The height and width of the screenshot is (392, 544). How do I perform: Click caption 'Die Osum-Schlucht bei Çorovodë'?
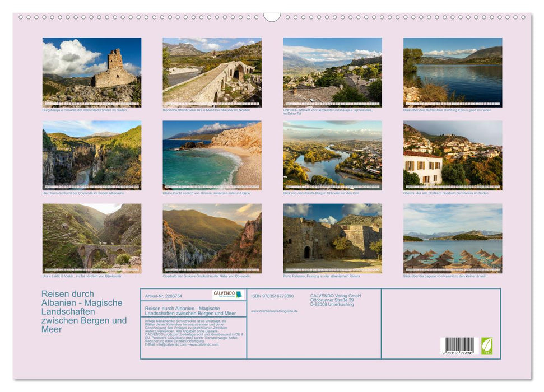(83, 193)
